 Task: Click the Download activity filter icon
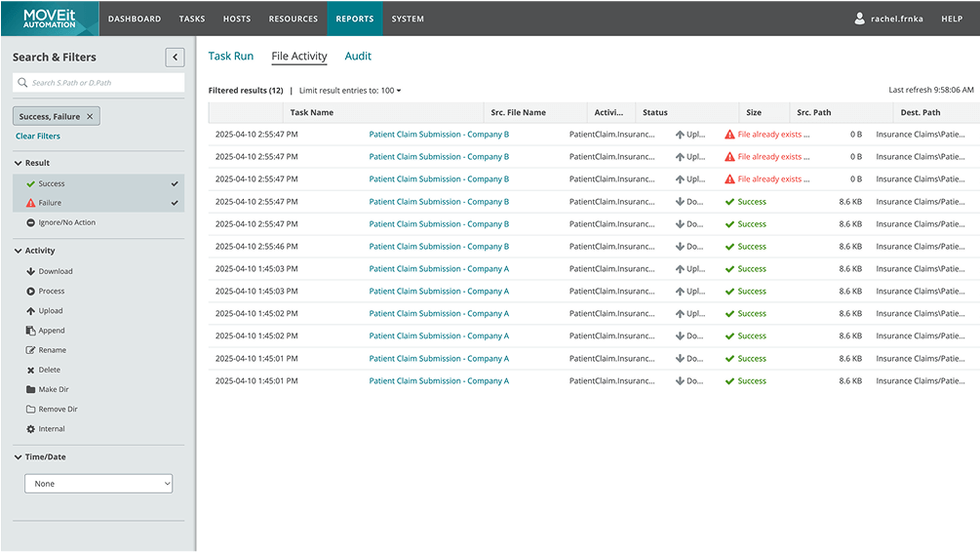[x=30, y=272]
